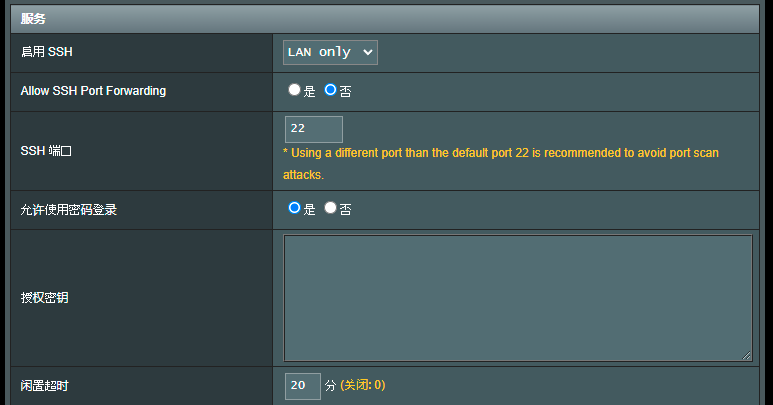Click the 启用 SSH row label
The width and height of the screenshot is (773, 405).
click(x=46, y=52)
